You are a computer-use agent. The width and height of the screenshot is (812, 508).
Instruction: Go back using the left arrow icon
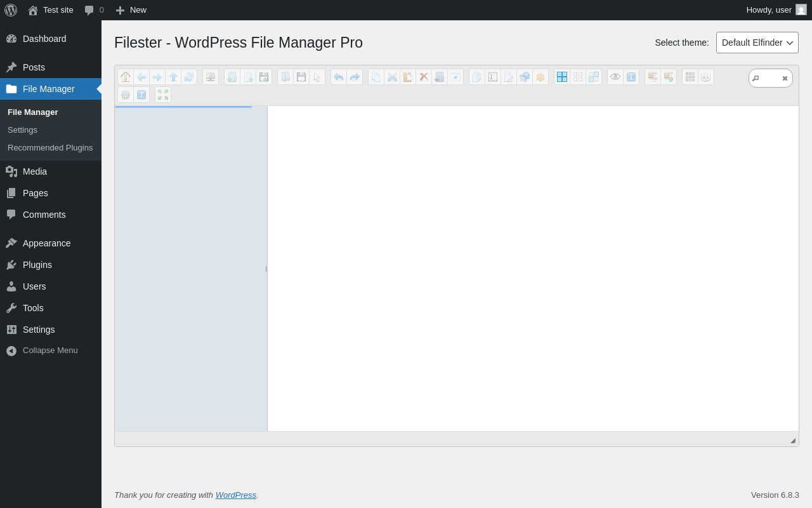tap(141, 77)
